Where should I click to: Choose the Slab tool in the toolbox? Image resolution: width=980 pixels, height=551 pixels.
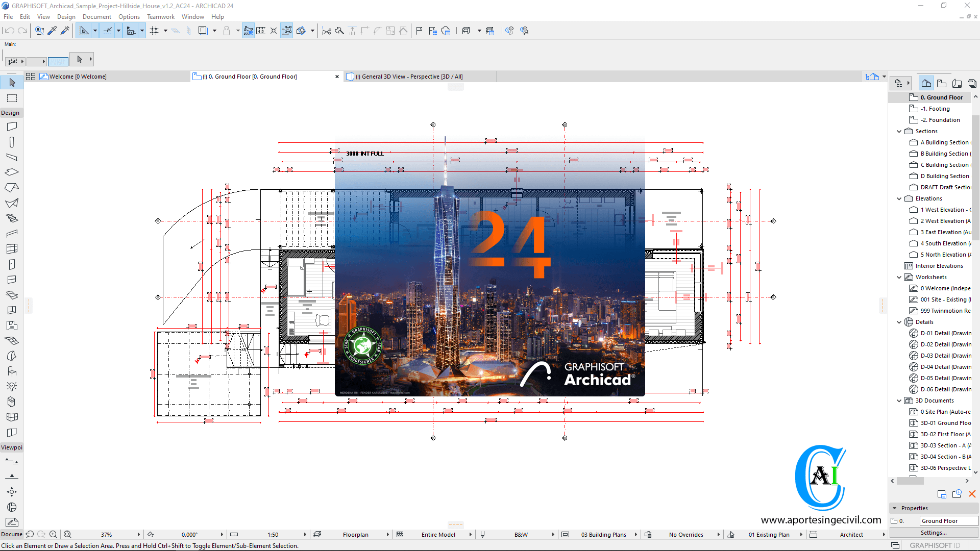(x=12, y=172)
